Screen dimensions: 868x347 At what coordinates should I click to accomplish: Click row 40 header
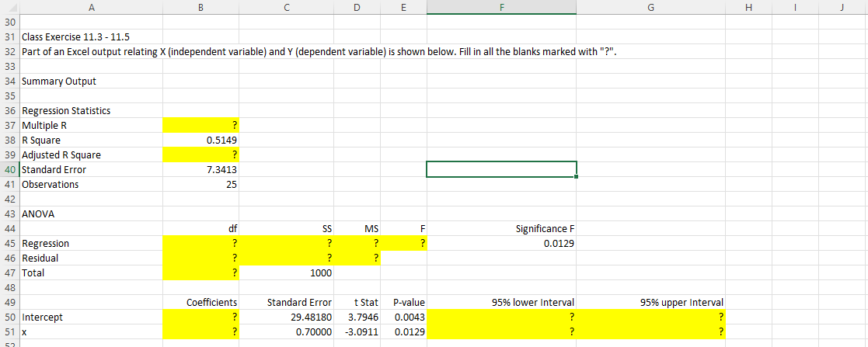pyautogui.click(x=10, y=169)
